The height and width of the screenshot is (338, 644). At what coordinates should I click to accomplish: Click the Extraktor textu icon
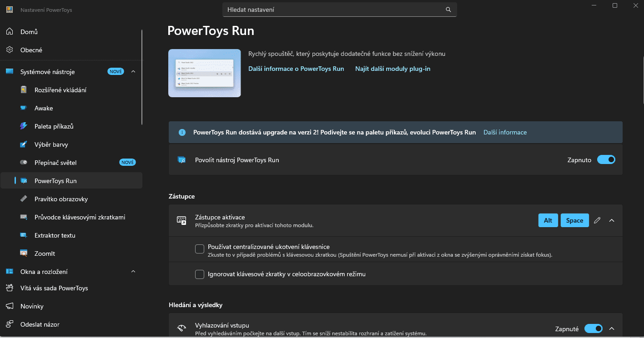click(24, 235)
